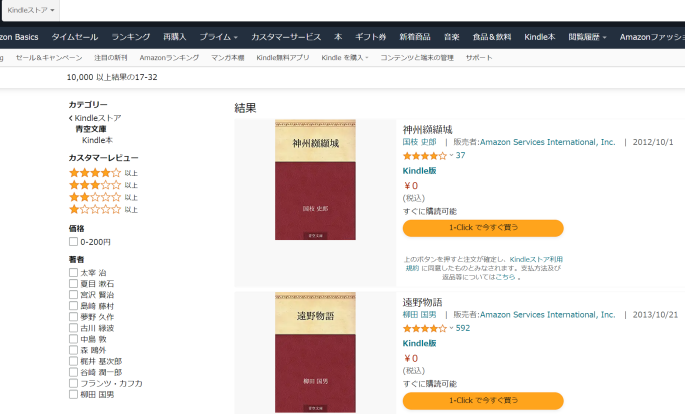685x414 pixels.
Task: Open the マンガ本棚 sub-navigation tab
Action: 228,58
